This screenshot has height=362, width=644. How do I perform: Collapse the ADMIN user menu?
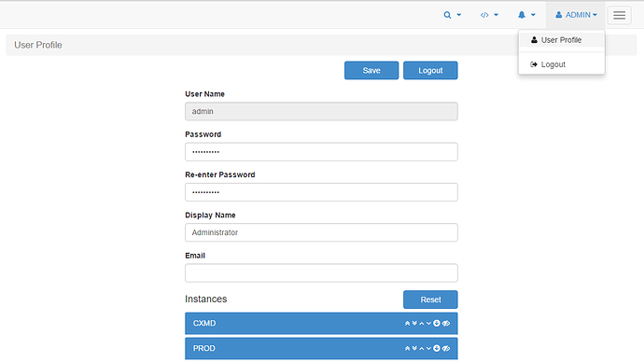pos(576,15)
